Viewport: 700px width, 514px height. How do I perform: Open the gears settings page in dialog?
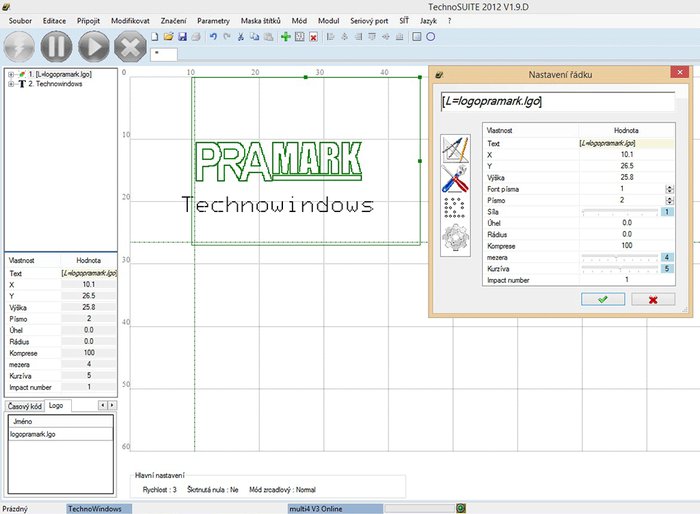click(455, 238)
